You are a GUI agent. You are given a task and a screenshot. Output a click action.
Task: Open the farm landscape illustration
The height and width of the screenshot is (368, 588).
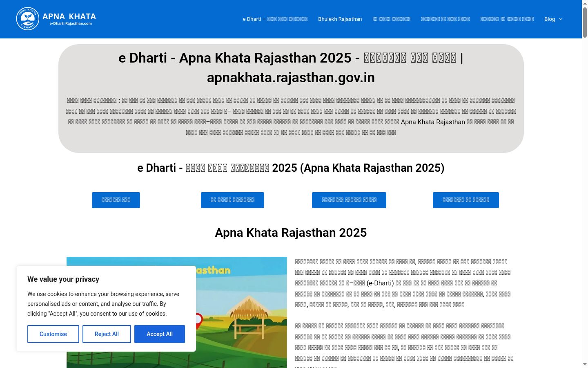pos(177,312)
